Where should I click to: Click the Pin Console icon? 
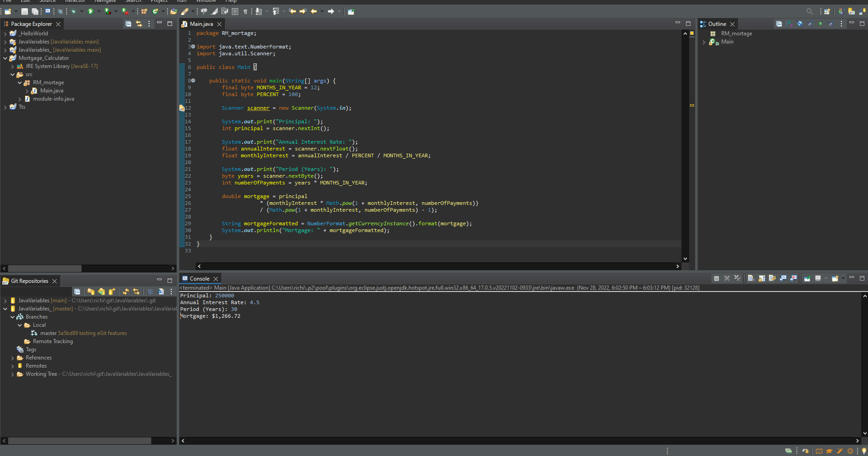[807, 278]
